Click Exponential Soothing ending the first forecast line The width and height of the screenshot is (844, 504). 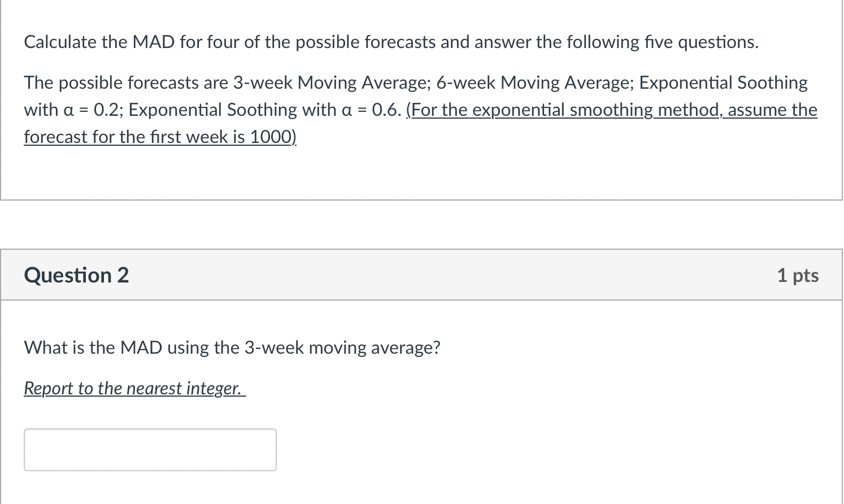click(x=724, y=83)
